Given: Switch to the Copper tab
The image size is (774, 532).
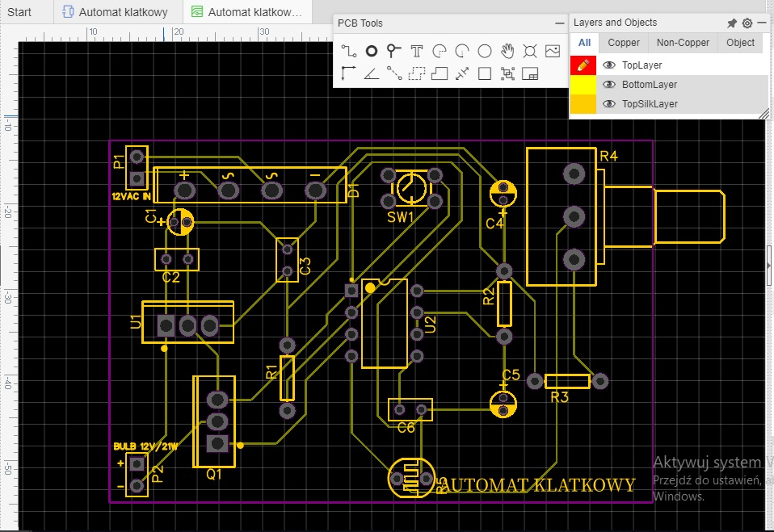Looking at the screenshot, I should coord(624,43).
